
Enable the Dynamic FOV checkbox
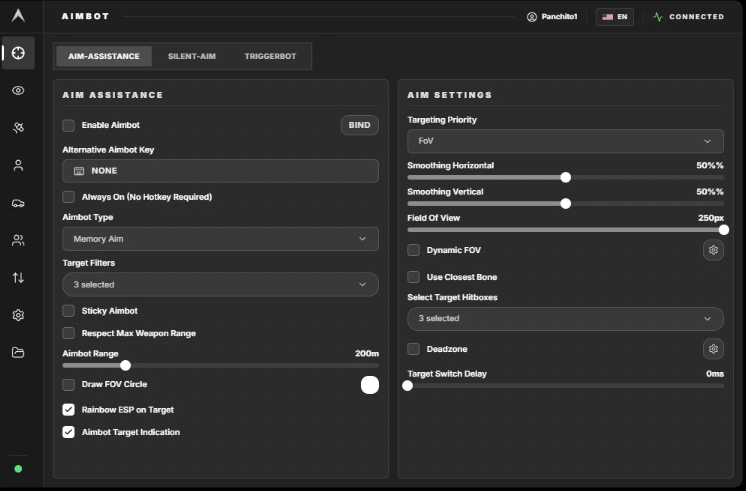click(x=413, y=250)
